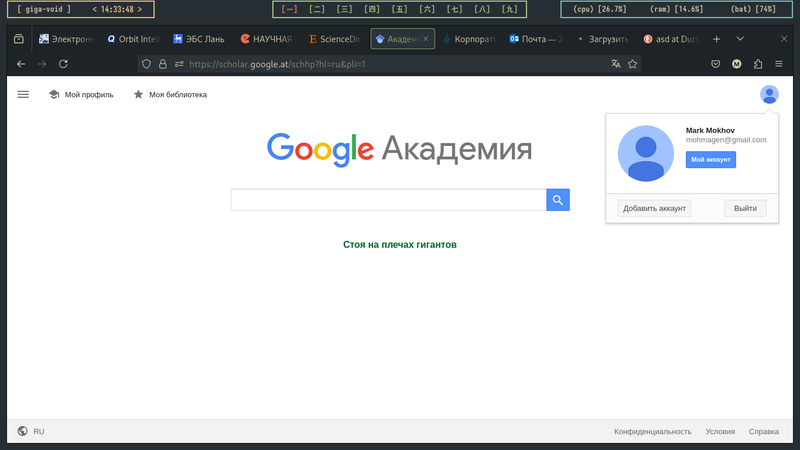
Task: Click the M profile icon in browser toolbar
Action: click(x=737, y=64)
